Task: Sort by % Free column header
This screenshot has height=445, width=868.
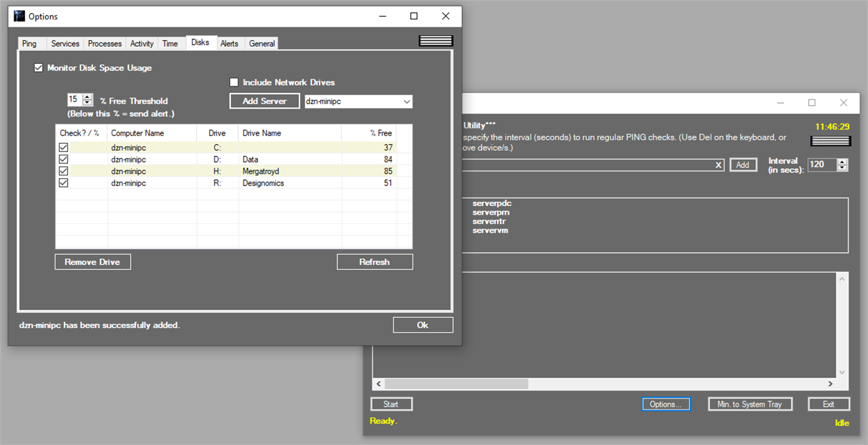Action: 369,133
